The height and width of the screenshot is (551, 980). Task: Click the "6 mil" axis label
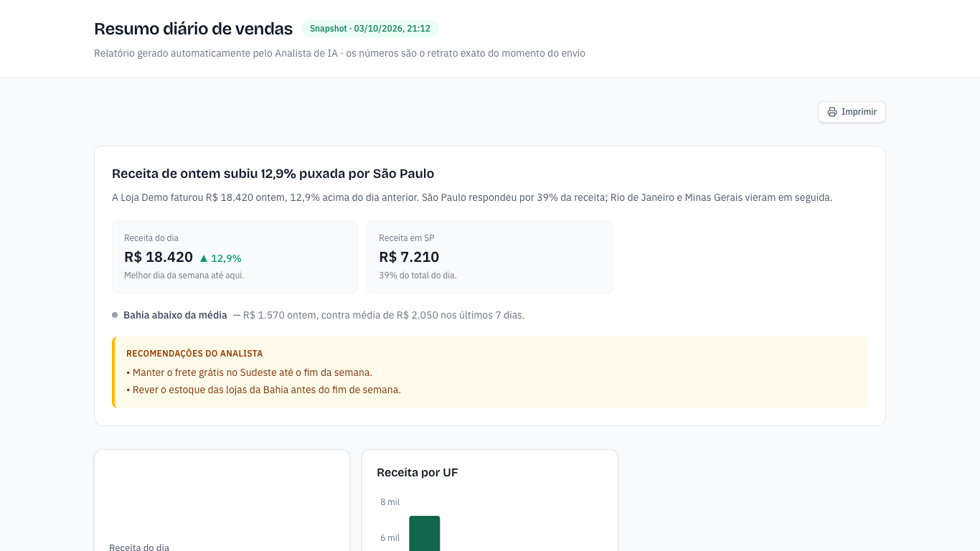point(390,538)
